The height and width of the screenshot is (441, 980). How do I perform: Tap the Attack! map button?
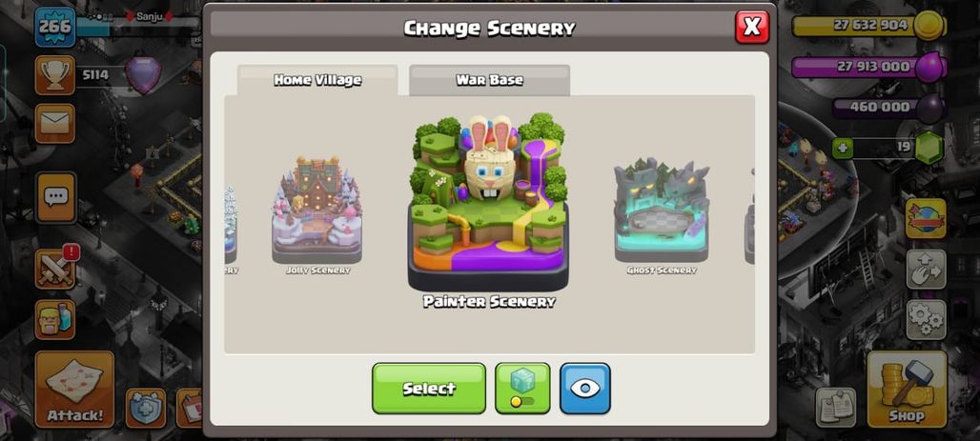click(x=74, y=390)
